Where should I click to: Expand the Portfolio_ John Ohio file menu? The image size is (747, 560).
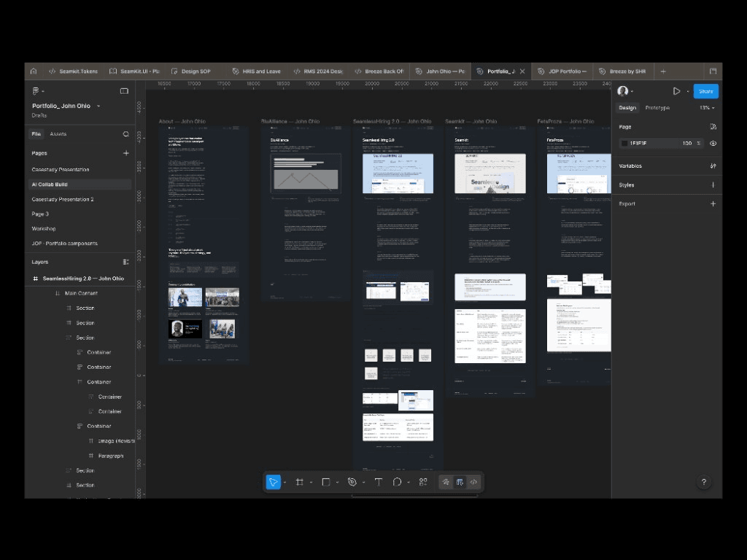tap(98, 106)
